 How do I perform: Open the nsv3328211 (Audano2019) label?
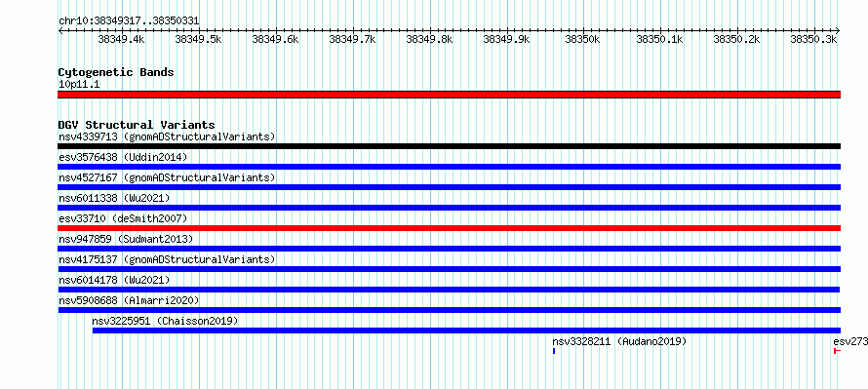click(x=619, y=341)
